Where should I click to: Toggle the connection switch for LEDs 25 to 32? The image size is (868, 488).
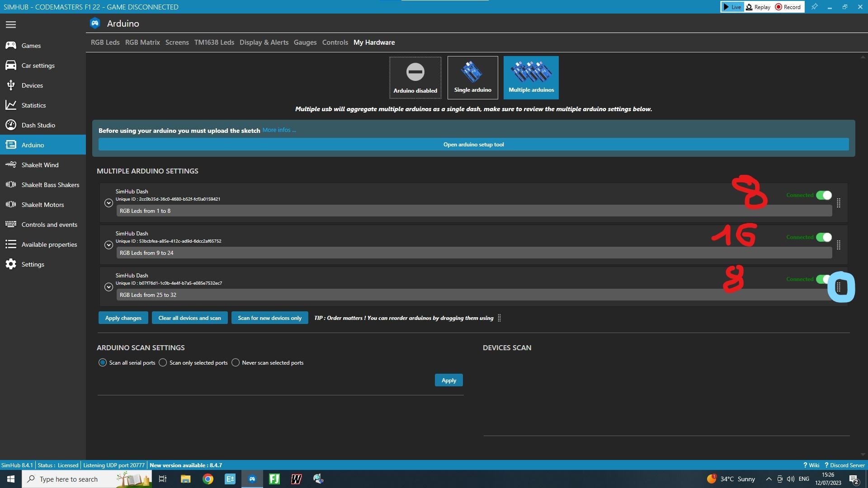coord(823,279)
